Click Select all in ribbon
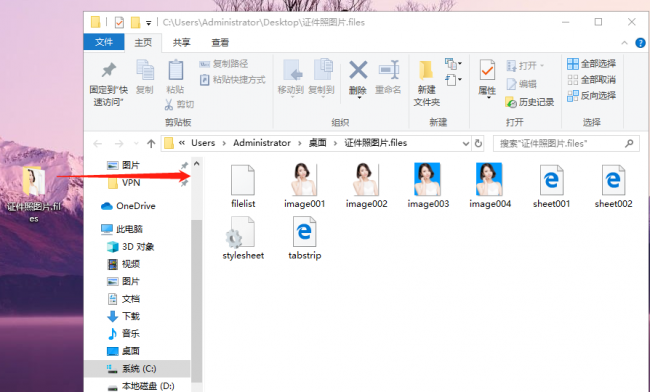Image resolution: width=650 pixels, height=392 pixels. coord(591,63)
